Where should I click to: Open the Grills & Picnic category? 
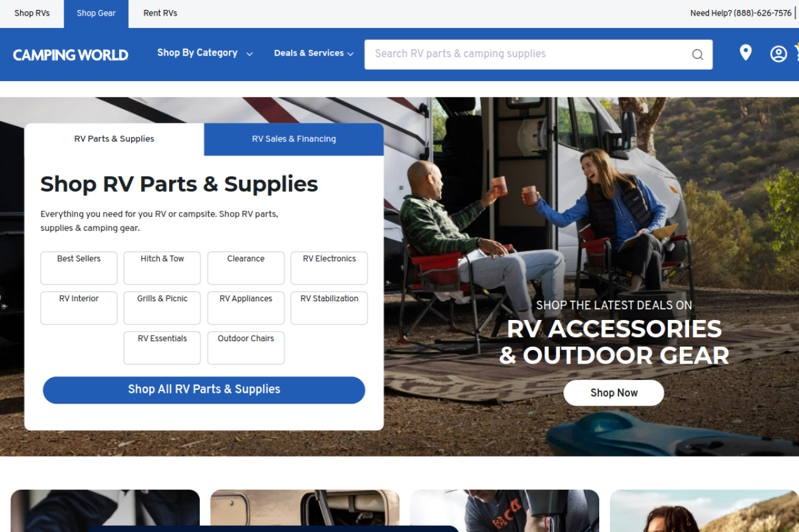(162, 308)
